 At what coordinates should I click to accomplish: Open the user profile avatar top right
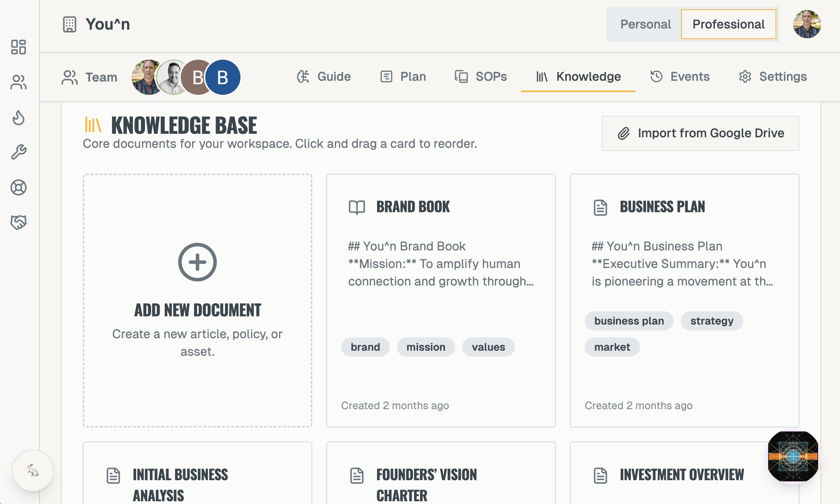pos(807,24)
